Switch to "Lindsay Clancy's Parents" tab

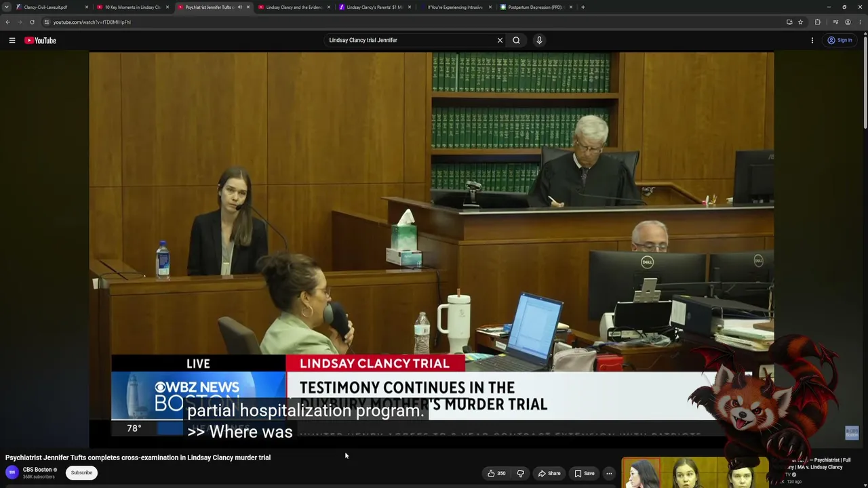[x=374, y=7]
